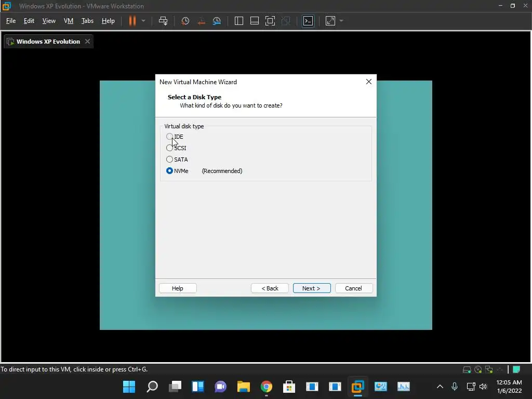Open the stretch options dropdown arrow
This screenshot has height=399, width=532.
[341, 21]
